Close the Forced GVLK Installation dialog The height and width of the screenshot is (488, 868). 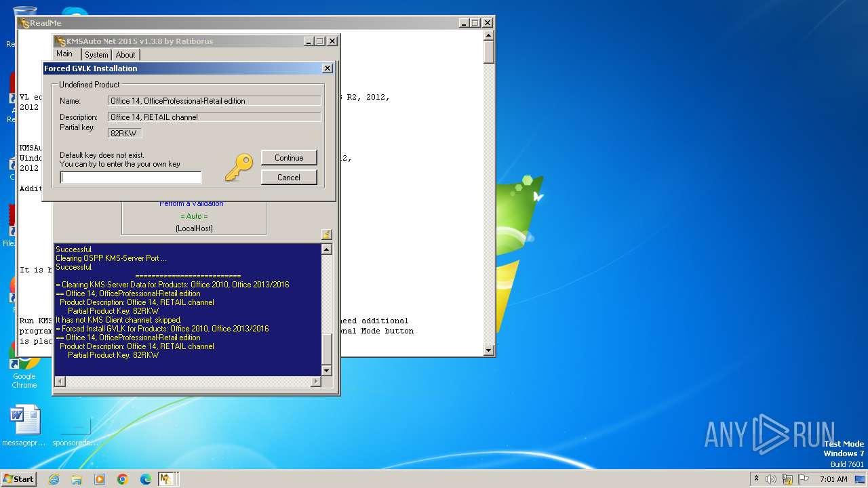tap(327, 68)
